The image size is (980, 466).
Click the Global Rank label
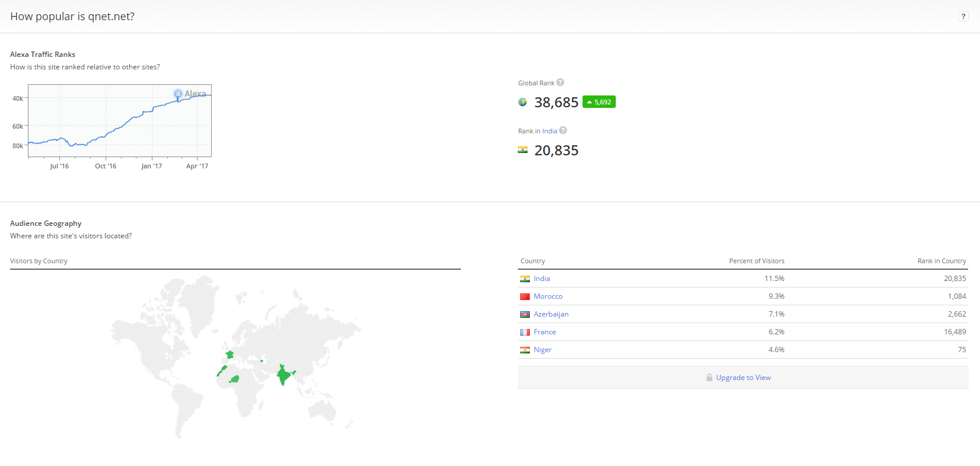536,83
